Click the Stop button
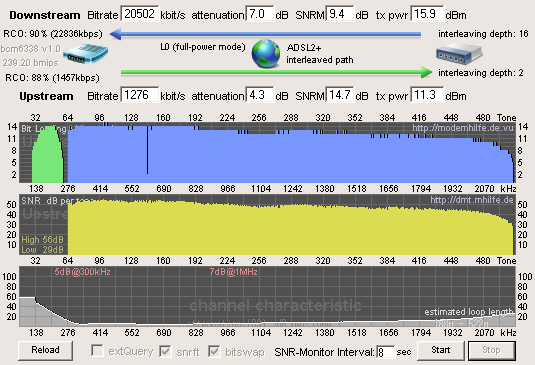 tap(491, 350)
